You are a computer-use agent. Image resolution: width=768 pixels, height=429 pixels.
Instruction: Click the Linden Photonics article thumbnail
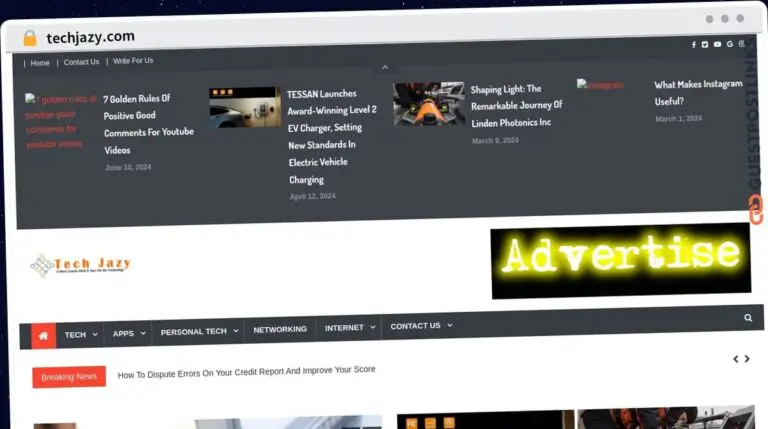pos(429,104)
